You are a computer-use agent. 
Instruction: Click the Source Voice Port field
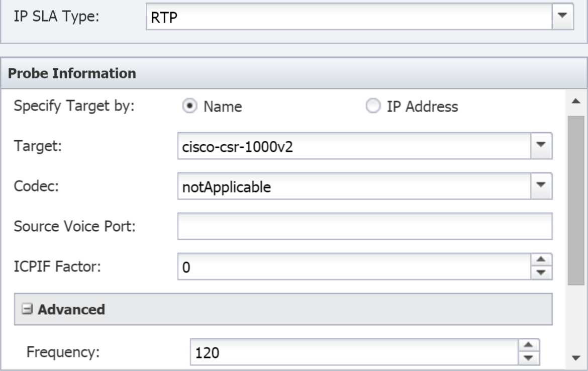(x=365, y=226)
